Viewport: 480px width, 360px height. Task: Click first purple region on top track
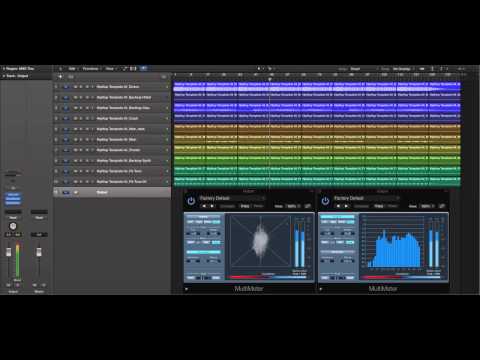click(189, 87)
